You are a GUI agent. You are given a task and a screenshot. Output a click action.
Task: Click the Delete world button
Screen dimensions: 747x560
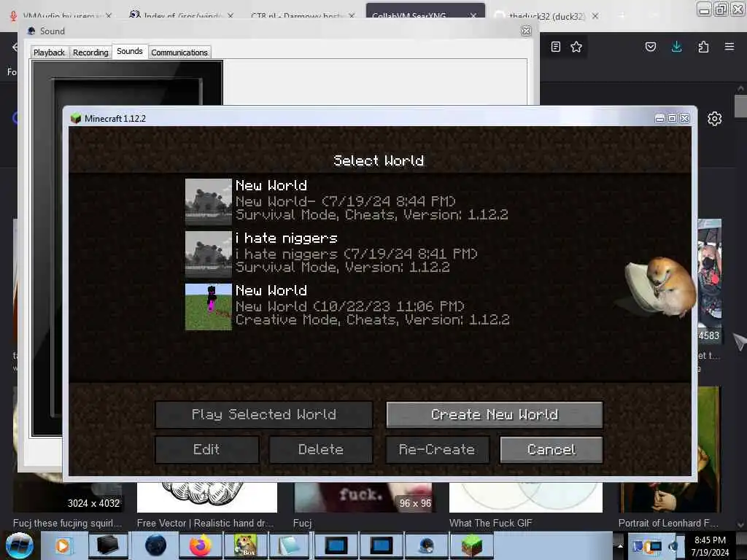pyautogui.click(x=321, y=449)
